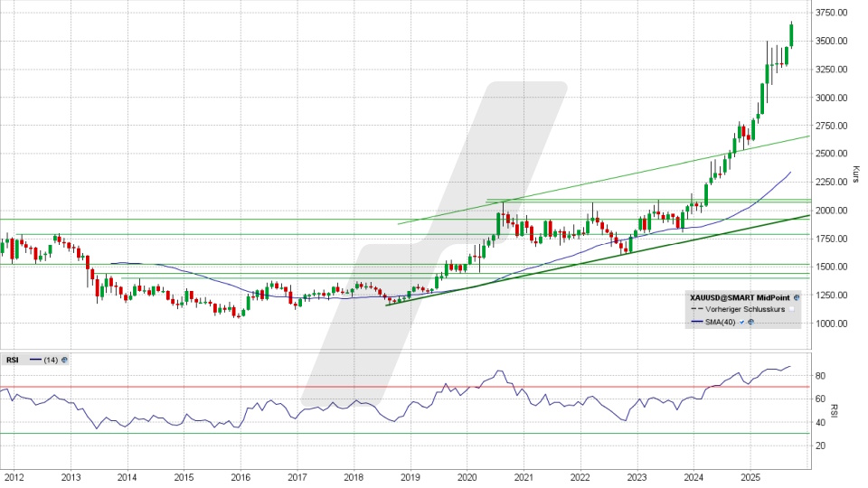Click the 2014 year label on time axis
Image resolution: width=868 pixels, height=488 pixels.
(x=127, y=477)
